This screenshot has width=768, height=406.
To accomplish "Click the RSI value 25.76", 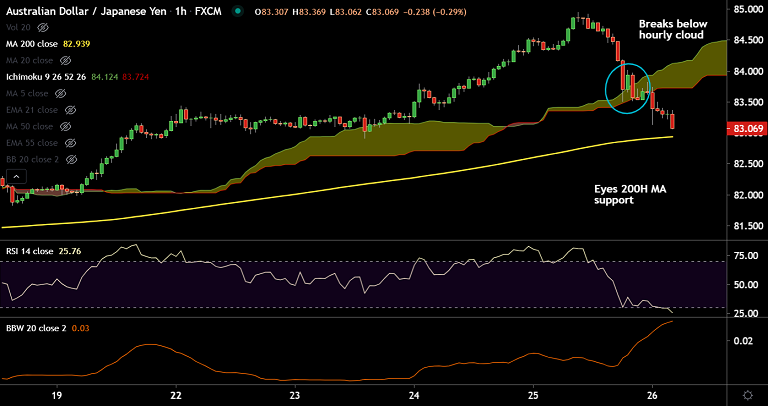I will tap(70, 252).
